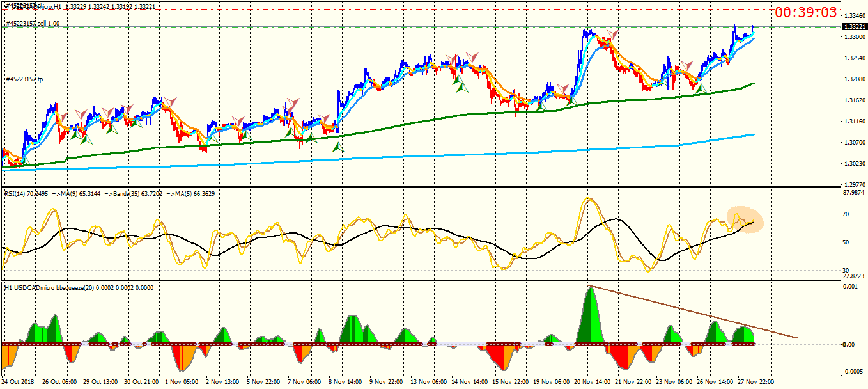Image resolution: width=868 pixels, height=389 pixels.
Task: Click the '24 Oct 2018' date label
Action: click(18, 383)
